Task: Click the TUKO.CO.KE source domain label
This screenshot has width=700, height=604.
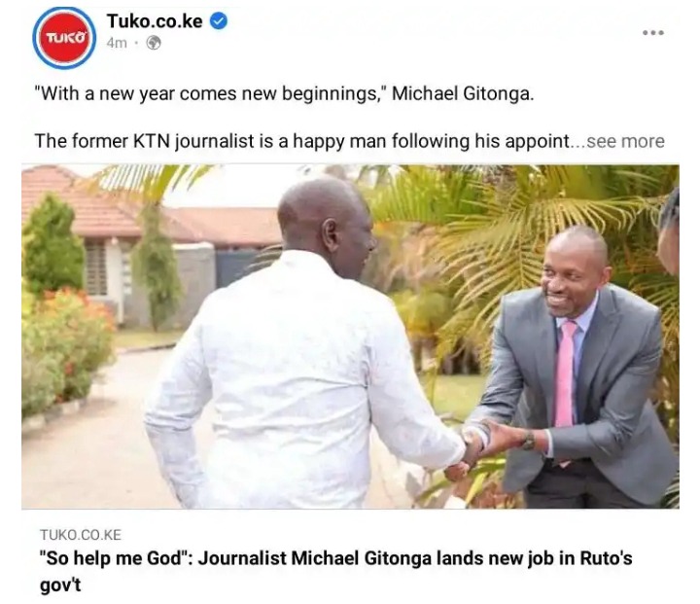Action: pyautogui.click(x=81, y=535)
